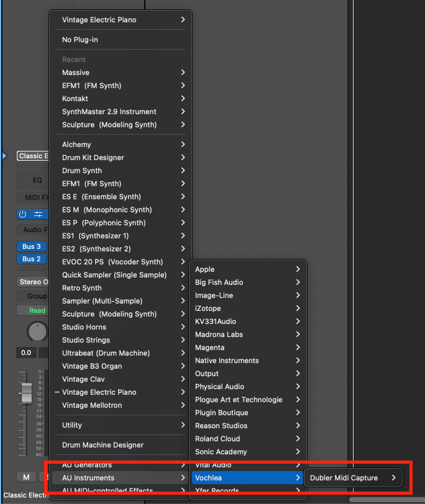This screenshot has width=425, height=504.
Task: Choose Drum Kit Designer instrument
Action: (99, 157)
